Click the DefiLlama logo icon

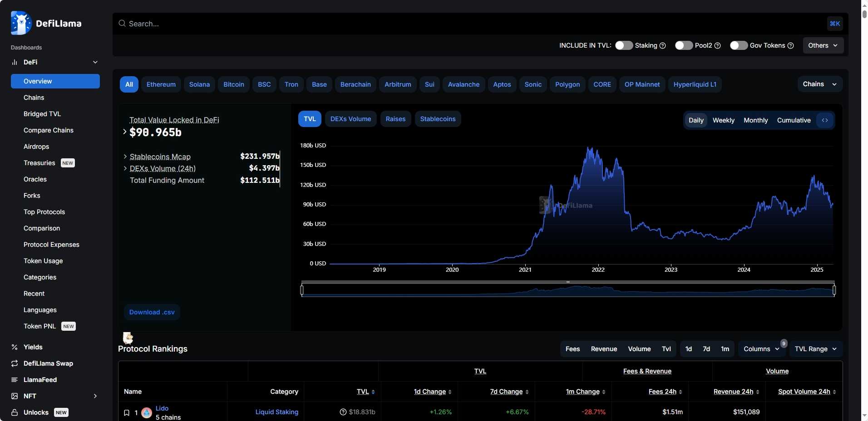(21, 23)
